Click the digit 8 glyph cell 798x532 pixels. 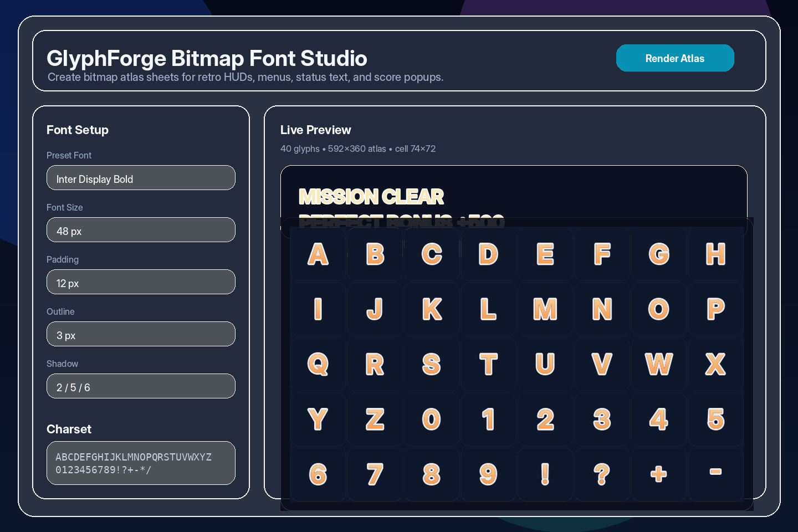pyautogui.click(x=432, y=474)
